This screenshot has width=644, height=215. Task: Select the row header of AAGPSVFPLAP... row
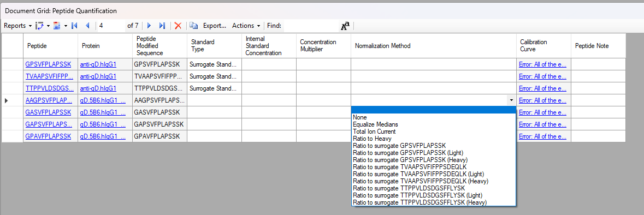pyautogui.click(x=13, y=100)
